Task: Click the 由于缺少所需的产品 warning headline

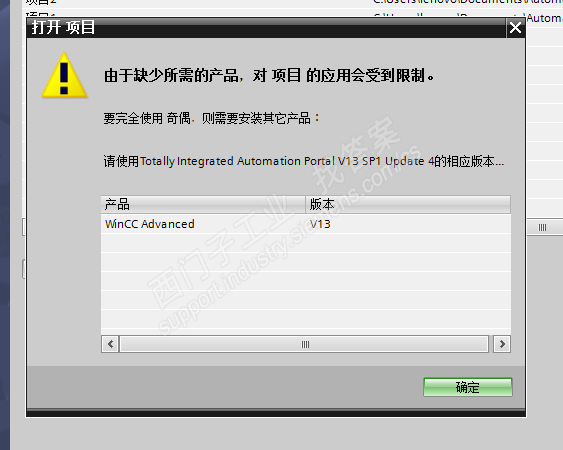Action: (269, 75)
